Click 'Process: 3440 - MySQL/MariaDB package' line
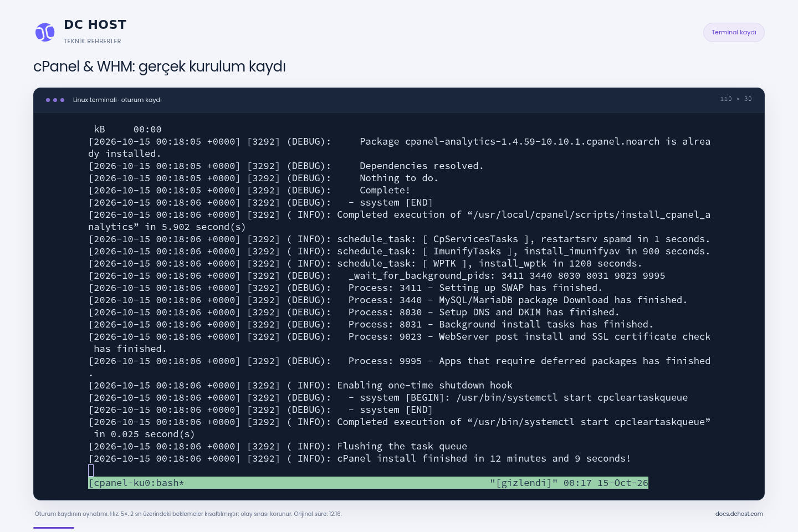 tap(388, 300)
